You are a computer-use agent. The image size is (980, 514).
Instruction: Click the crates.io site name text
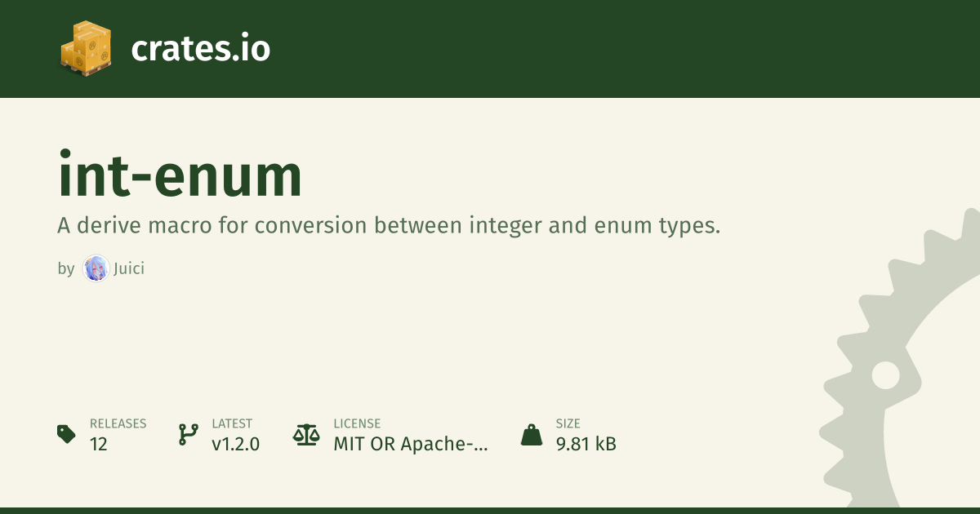(x=200, y=49)
